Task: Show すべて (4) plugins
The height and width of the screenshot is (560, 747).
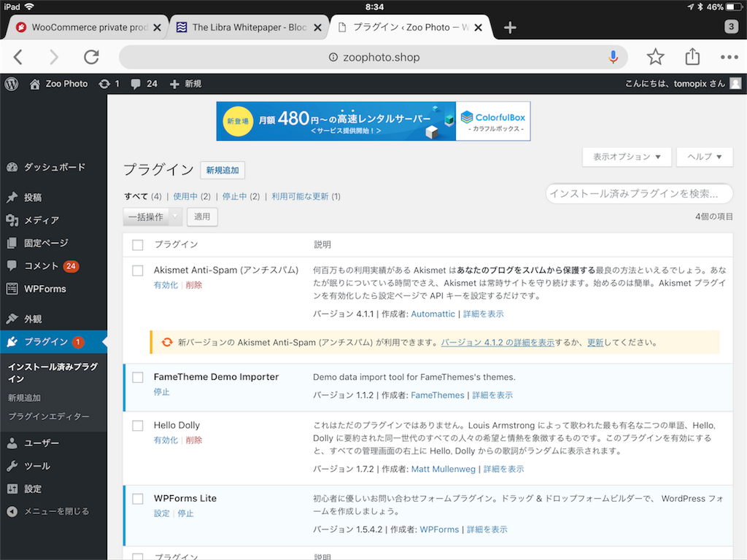Action: pyautogui.click(x=142, y=196)
